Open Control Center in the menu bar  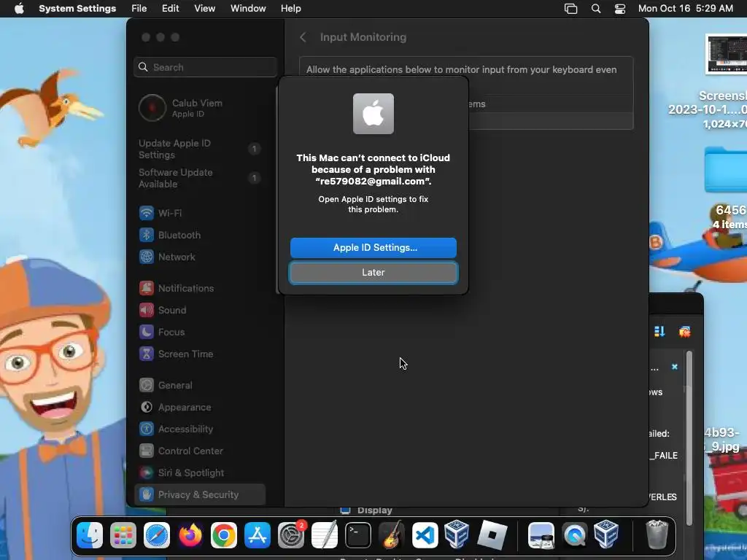[x=620, y=9]
